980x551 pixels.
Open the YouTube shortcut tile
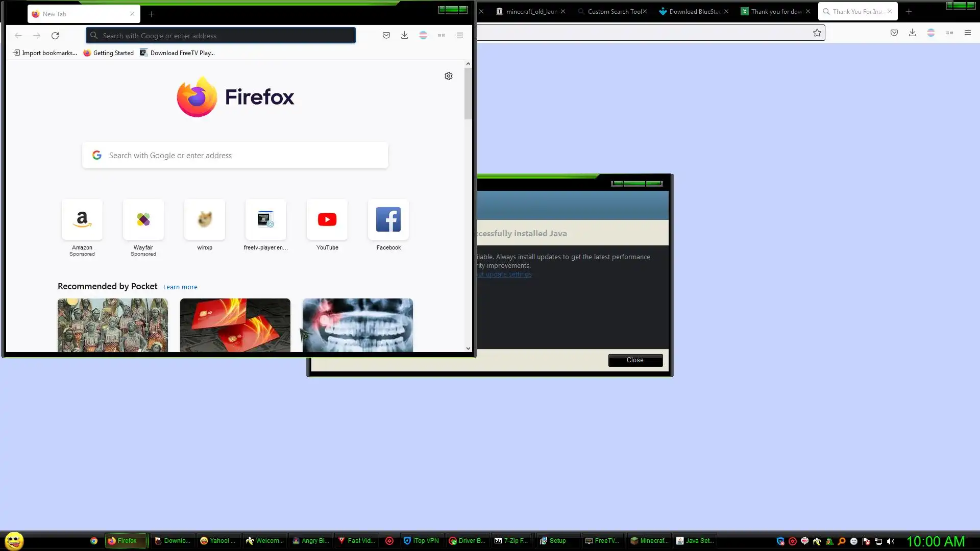coord(327,220)
